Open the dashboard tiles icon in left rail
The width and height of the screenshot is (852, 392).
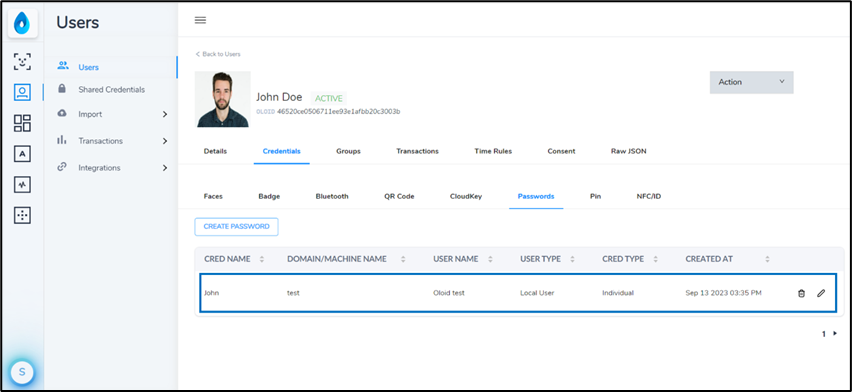coord(22,123)
